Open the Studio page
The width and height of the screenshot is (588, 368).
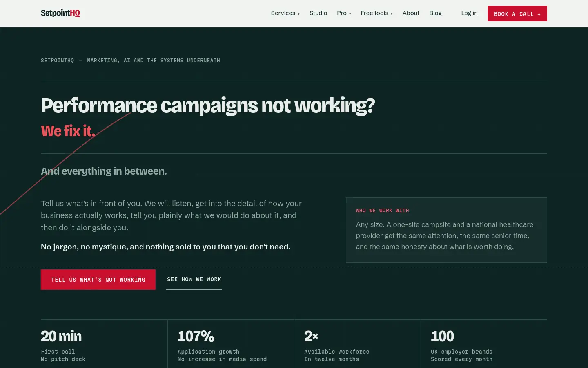(x=318, y=13)
